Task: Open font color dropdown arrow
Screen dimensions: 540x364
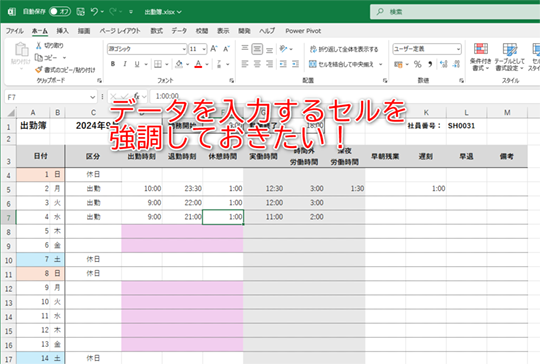Action: point(207,64)
